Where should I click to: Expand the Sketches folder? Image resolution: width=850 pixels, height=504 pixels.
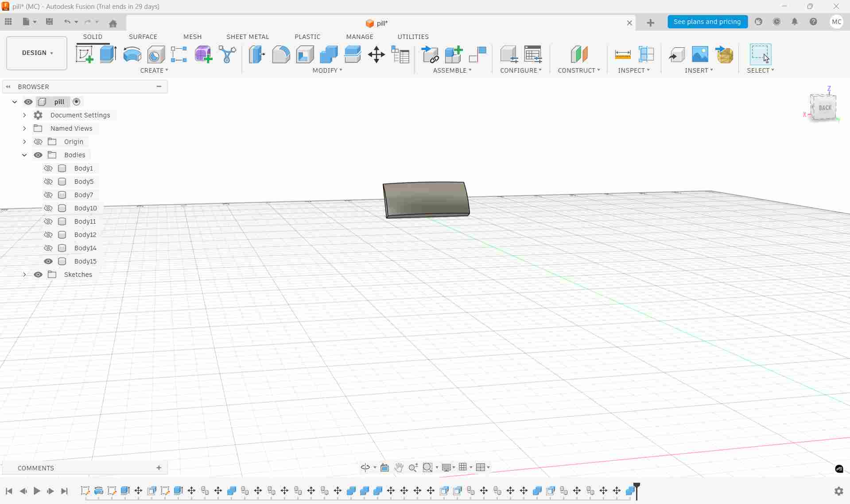pyautogui.click(x=24, y=275)
